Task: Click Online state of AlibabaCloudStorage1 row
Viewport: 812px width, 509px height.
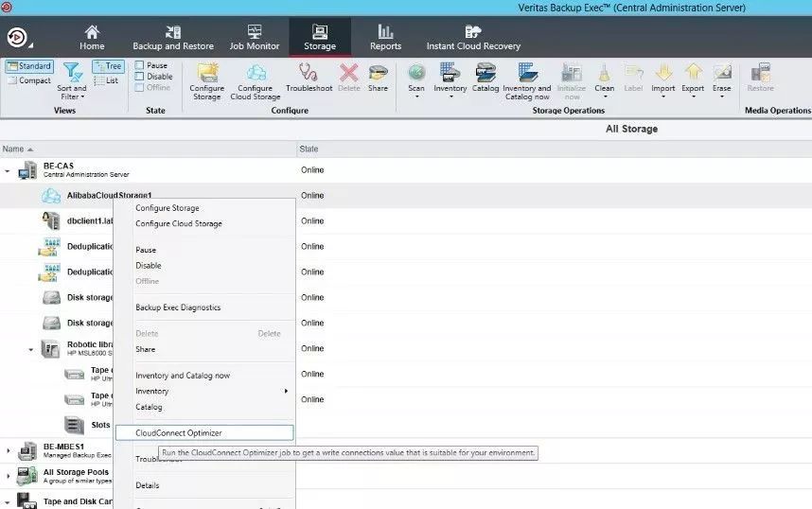Action: coord(312,196)
